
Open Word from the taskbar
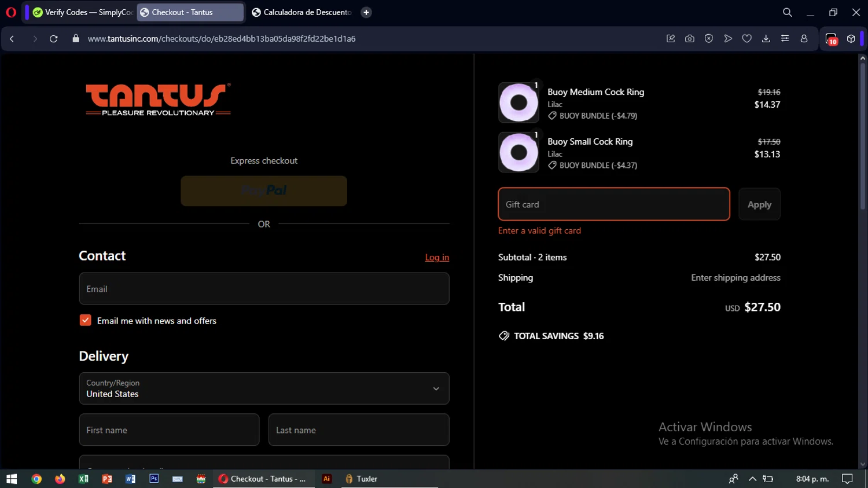[130, 479]
